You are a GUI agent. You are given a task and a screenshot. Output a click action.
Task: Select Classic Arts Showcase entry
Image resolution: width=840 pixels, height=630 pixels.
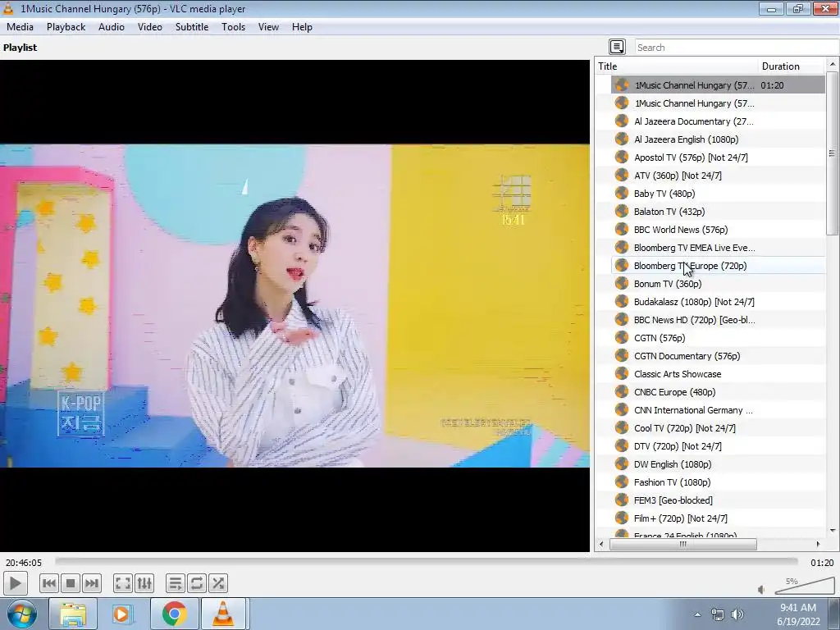pos(718,374)
